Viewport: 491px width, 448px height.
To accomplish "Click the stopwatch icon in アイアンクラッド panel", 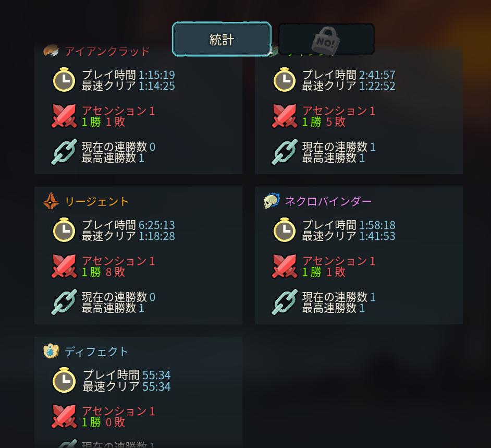I will pyautogui.click(x=64, y=80).
